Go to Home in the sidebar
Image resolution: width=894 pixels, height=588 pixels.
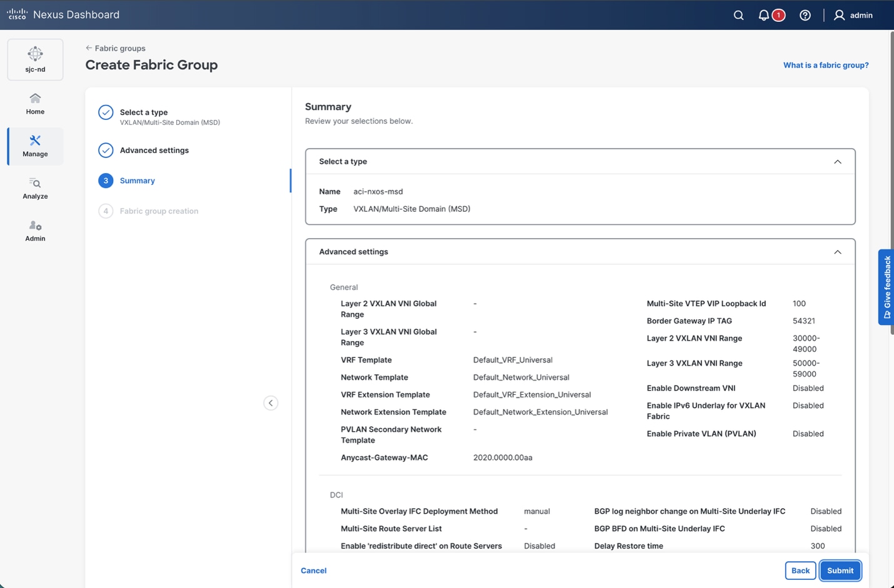[35, 104]
